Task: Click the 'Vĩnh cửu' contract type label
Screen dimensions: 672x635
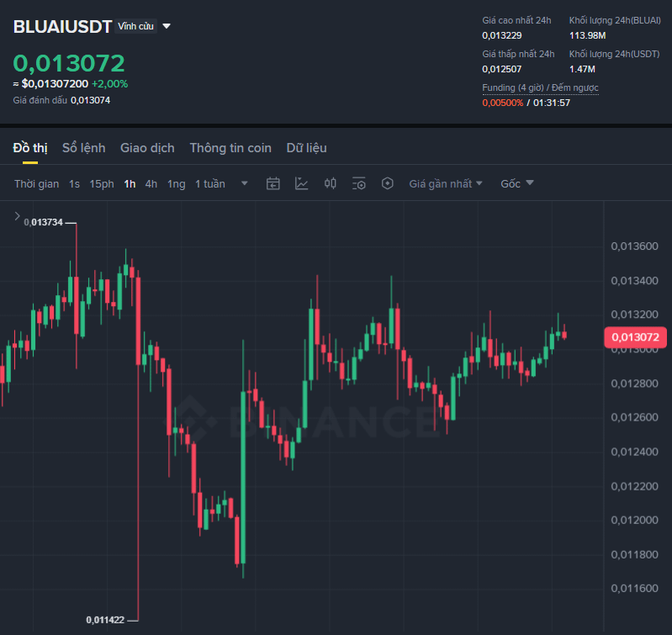Action: click(136, 26)
